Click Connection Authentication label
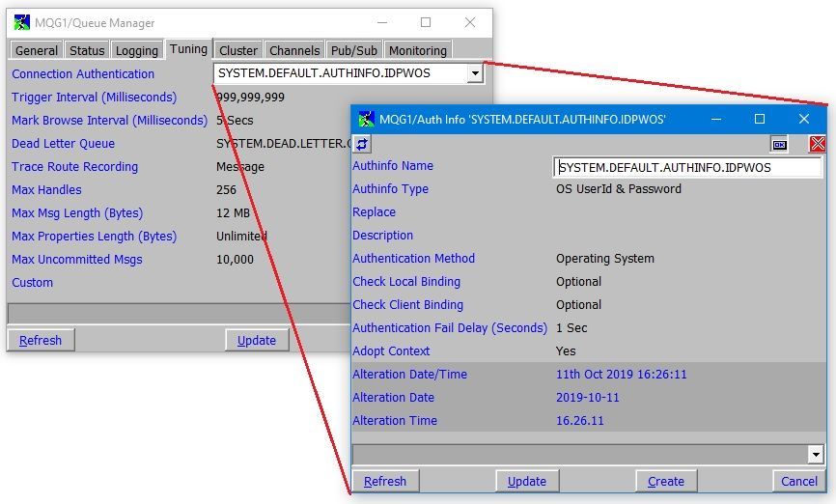 click(83, 74)
